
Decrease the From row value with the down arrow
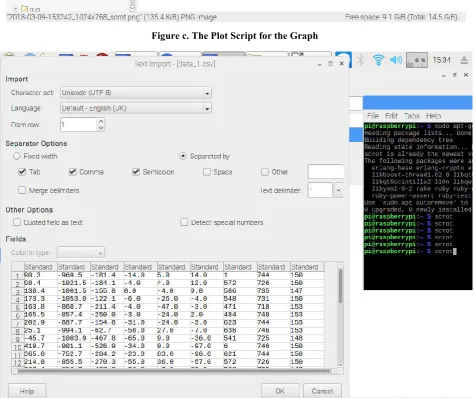coord(101,128)
